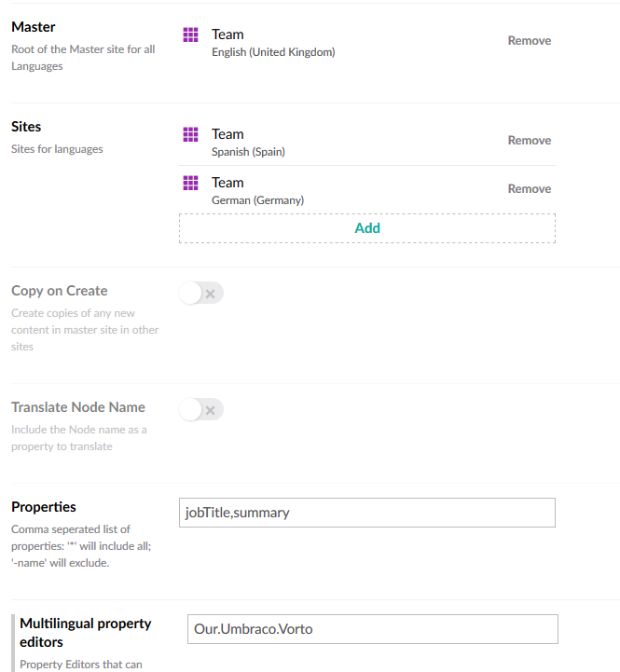Click the Master section label

(34, 27)
